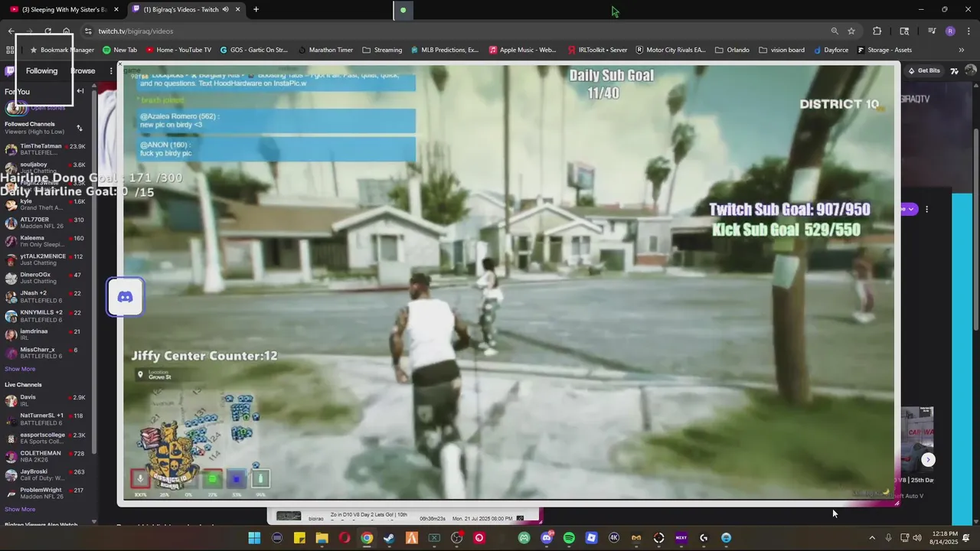980x551 pixels.
Task: Open the Browse page on Twitch
Action: pyautogui.click(x=83, y=70)
